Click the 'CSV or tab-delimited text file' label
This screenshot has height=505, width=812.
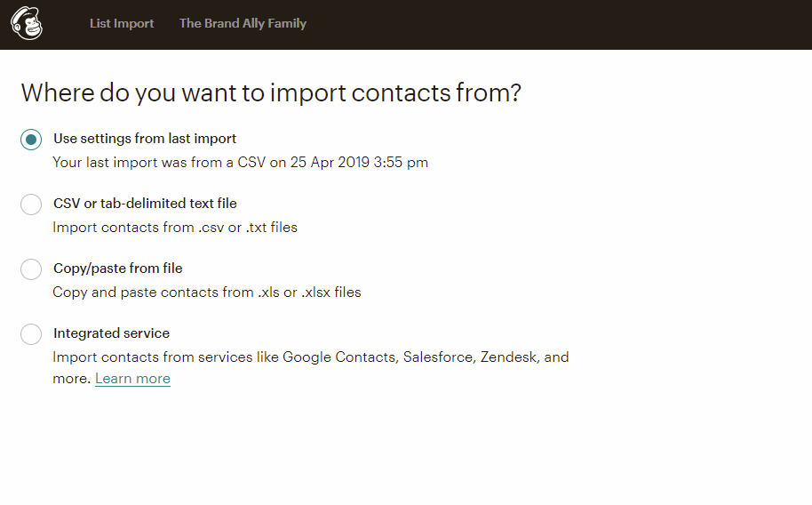pyautogui.click(x=145, y=204)
